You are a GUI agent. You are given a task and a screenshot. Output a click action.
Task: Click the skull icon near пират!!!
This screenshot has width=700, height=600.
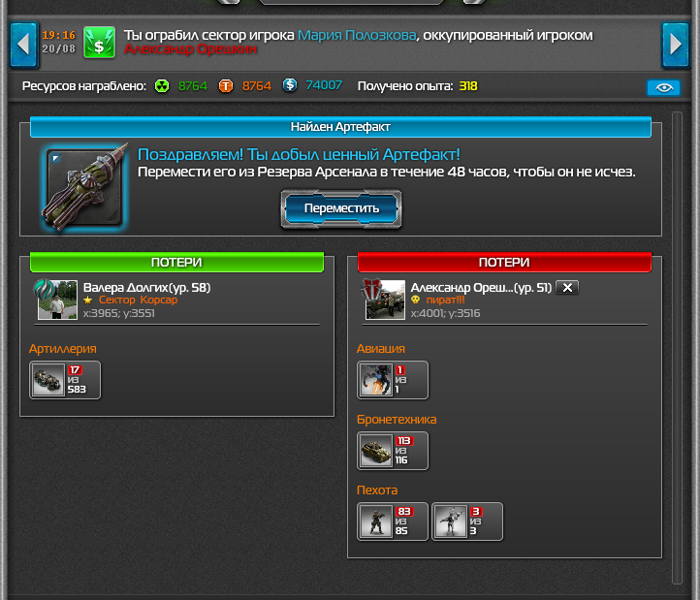(x=416, y=300)
